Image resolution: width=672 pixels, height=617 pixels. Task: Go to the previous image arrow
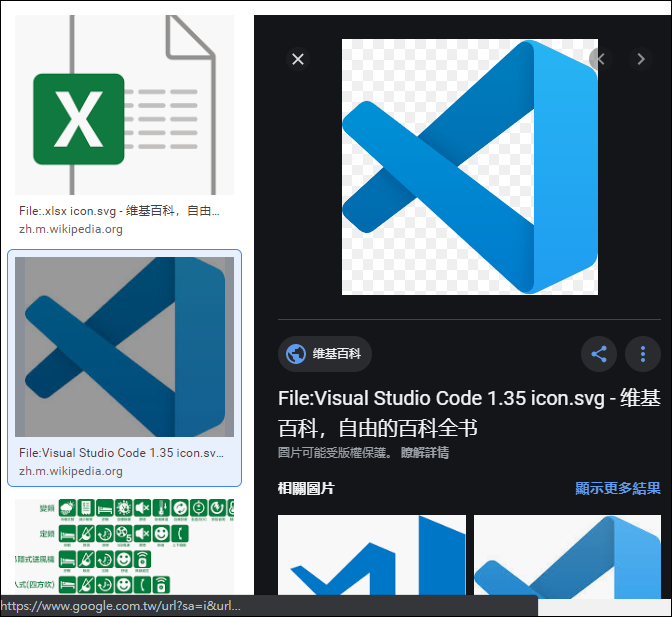(601, 59)
